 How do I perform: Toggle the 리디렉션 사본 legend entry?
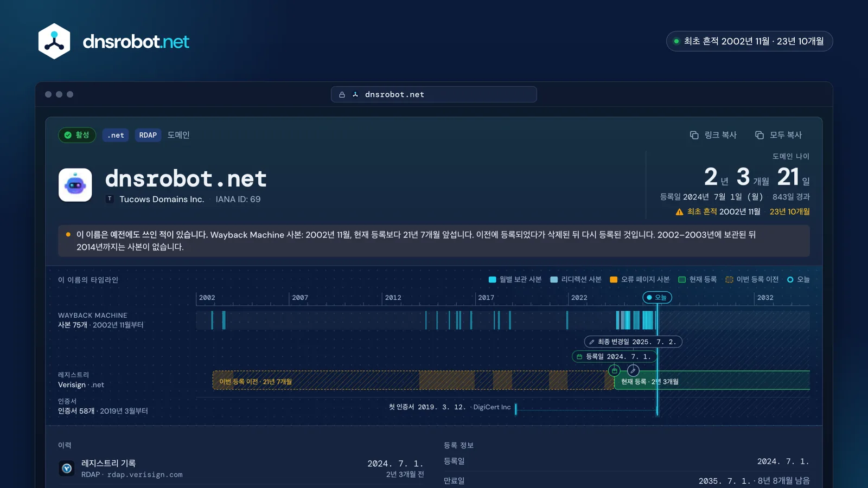[x=576, y=280]
